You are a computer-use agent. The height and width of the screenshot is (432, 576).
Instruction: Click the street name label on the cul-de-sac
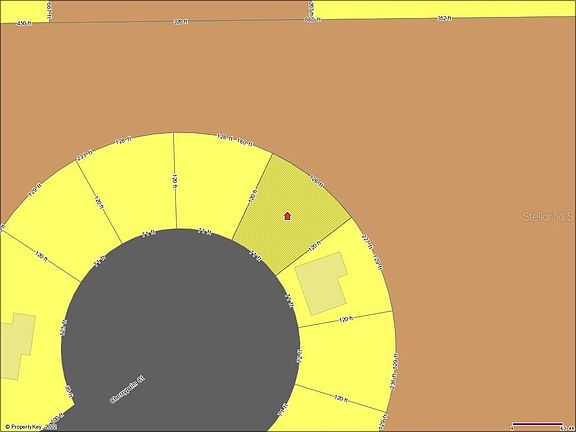(x=127, y=390)
